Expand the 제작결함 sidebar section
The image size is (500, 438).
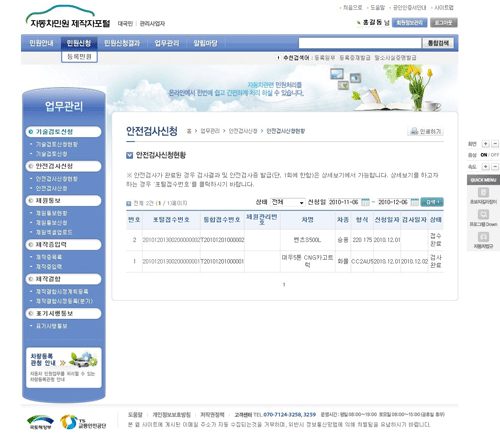coord(63,279)
